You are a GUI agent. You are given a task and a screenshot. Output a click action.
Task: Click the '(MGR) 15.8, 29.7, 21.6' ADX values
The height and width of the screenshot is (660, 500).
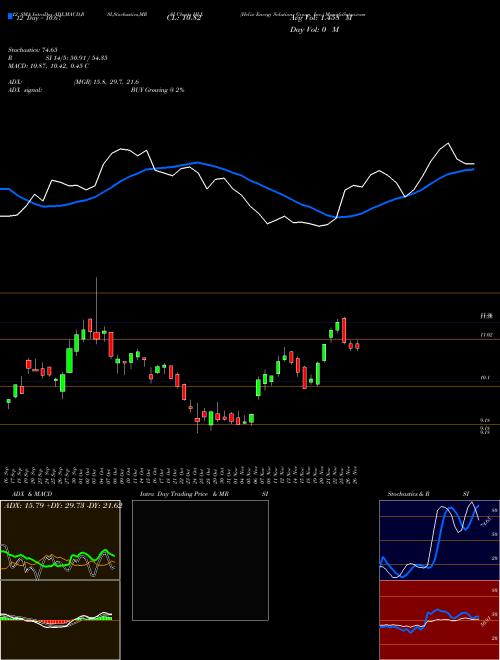pos(106,82)
